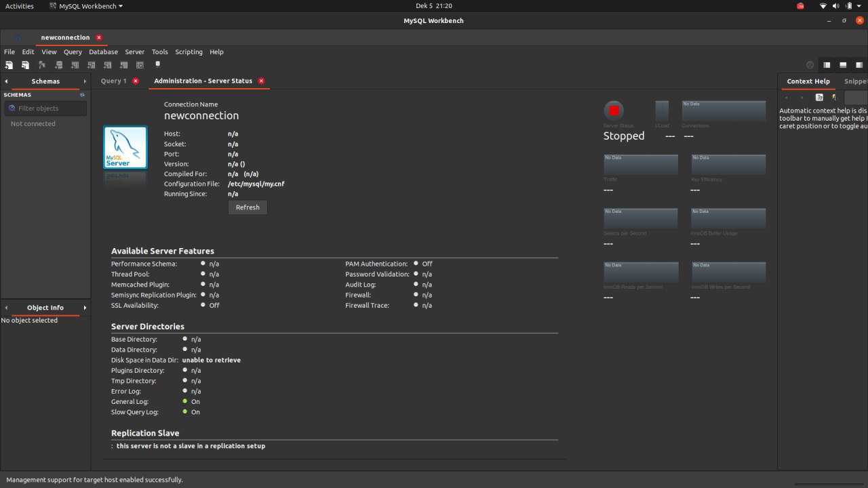Viewport: 868px width, 488px height.
Task: Go forward in Context Help history
Action: (802, 97)
